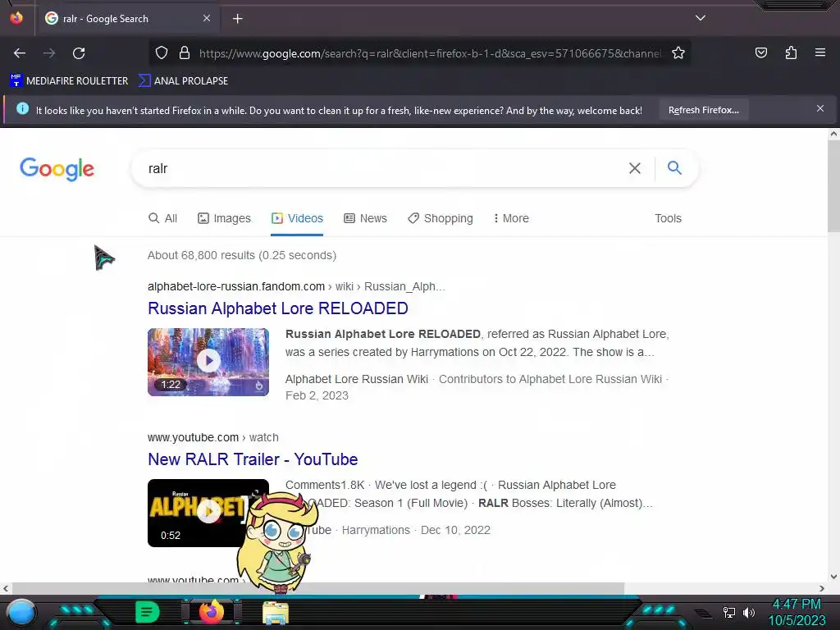
Task: Dismiss the Firefox refresh notification bar
Action: coord(819,109)
